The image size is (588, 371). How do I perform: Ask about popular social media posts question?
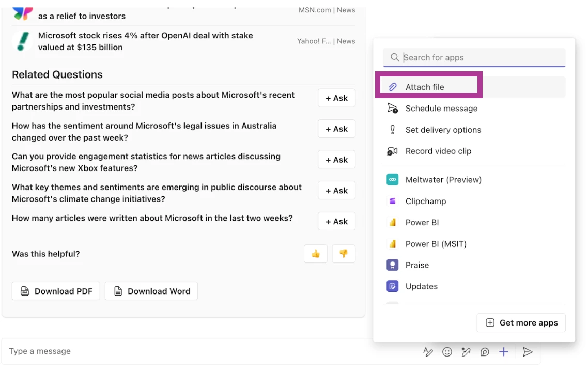(x=336, y=98)
